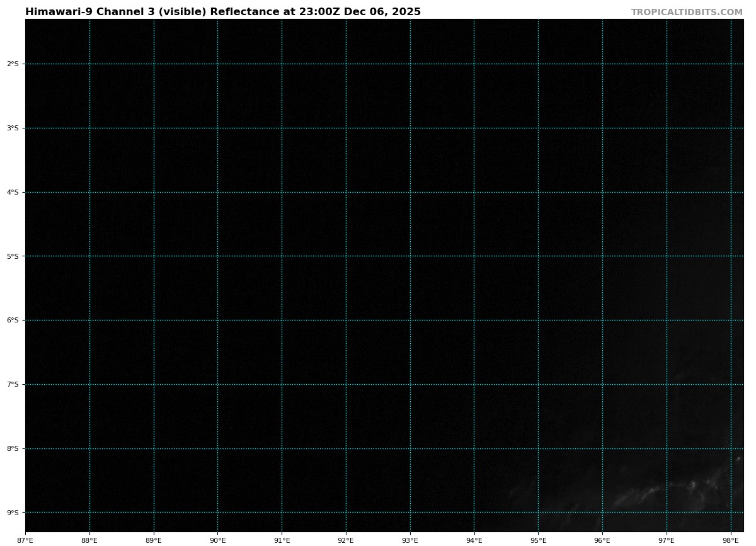Select the 9°S latitude label
This screenshot has width=756, height=546.
(x=13, y=513)
